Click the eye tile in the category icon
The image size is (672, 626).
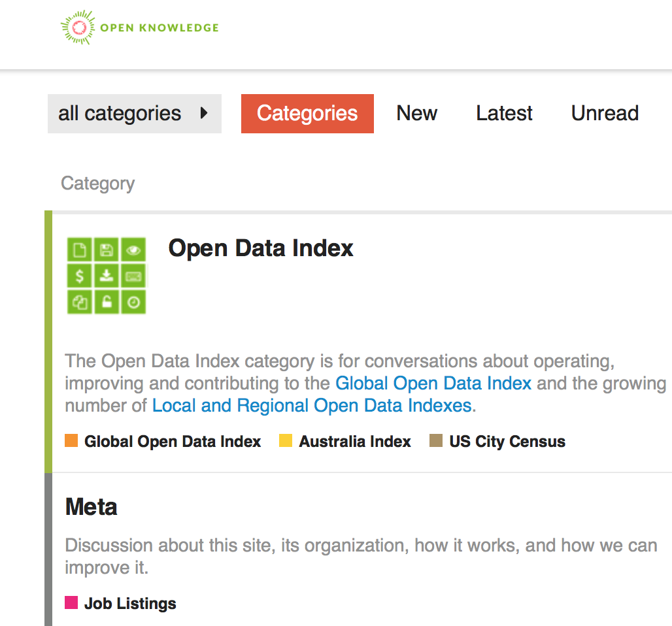133,250
